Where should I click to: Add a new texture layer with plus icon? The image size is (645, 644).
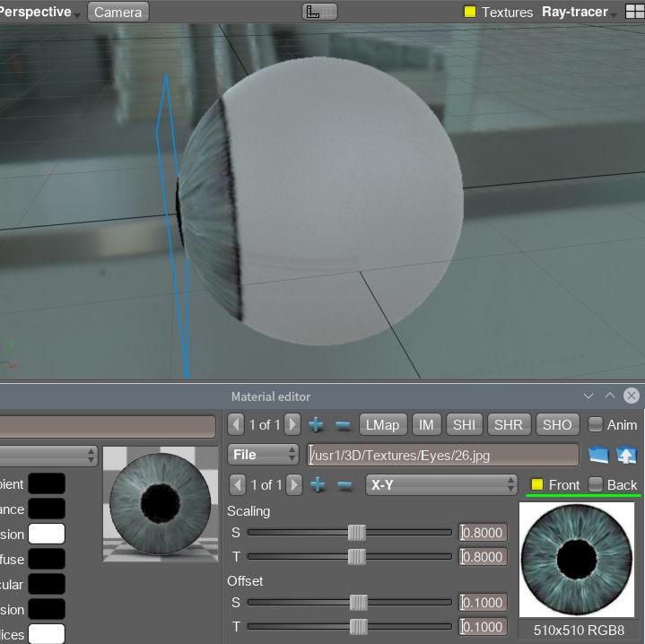pos(317,424)
